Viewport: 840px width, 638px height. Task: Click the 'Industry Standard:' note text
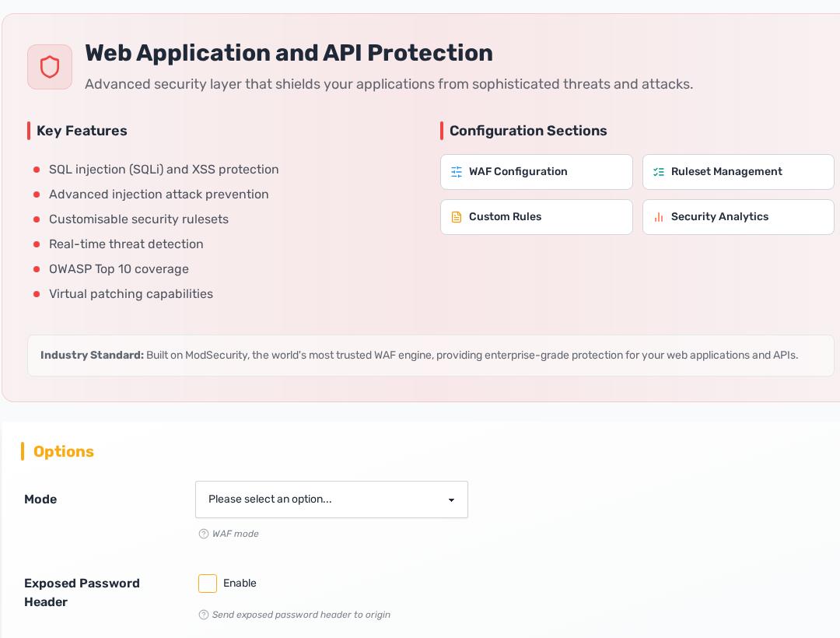(x=92, y=355)
